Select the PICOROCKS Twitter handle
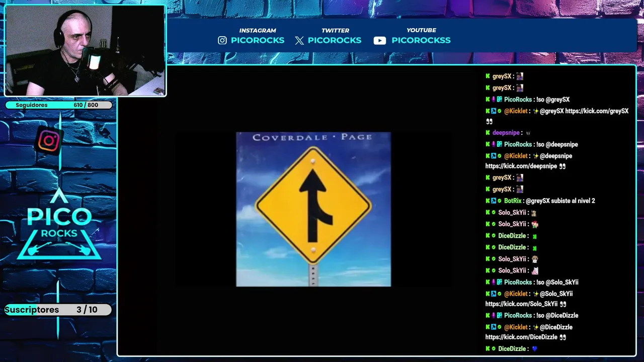This screenshot has height=362, width=644. coord(335,40)
